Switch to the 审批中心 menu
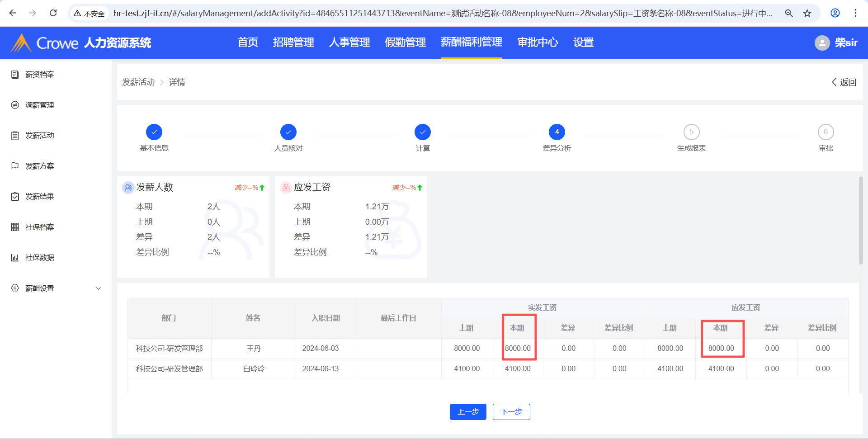 pos(537,42)
